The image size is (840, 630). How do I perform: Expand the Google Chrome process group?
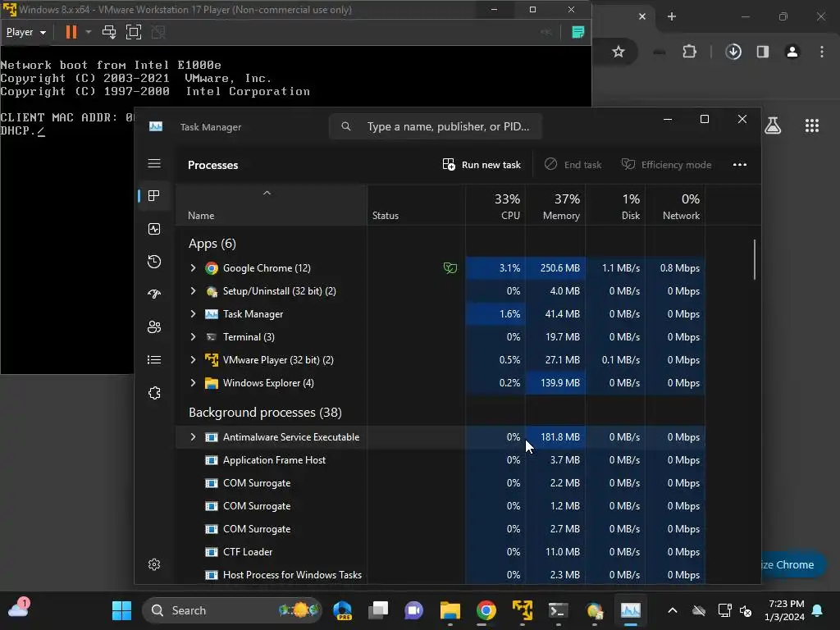click(x=193, y=268)
